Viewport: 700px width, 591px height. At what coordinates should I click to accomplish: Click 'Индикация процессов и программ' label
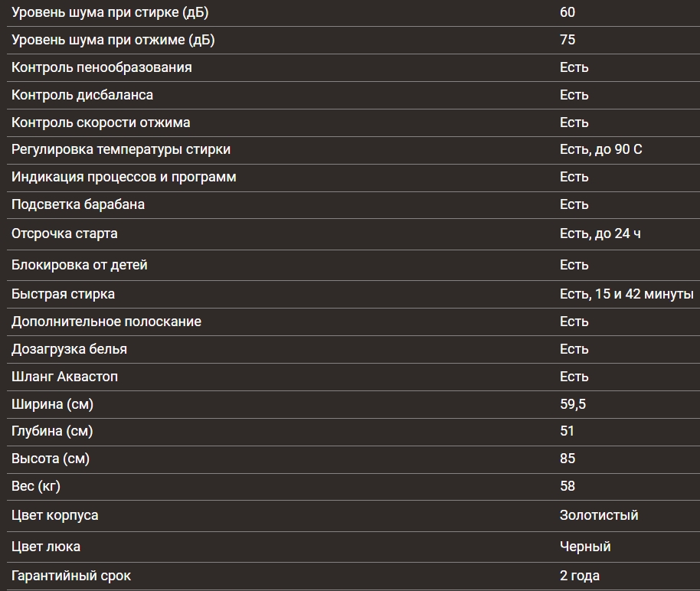tap(123, 177)
